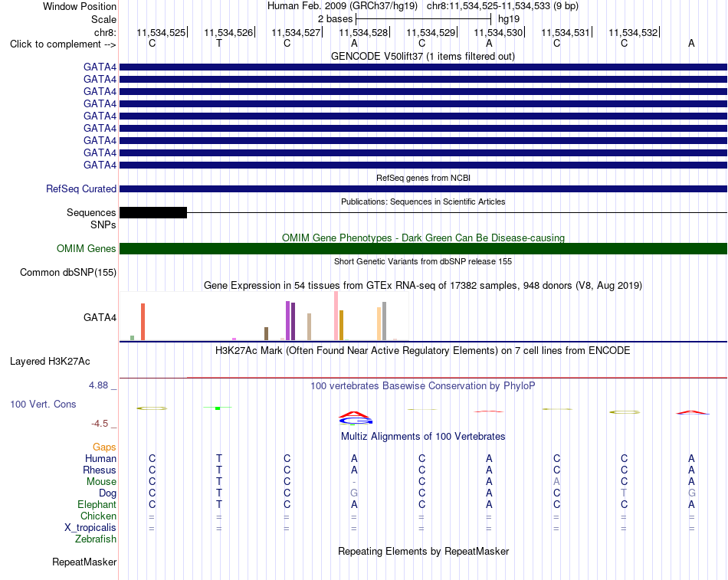Click base T under 11,534,526 in ruler
The height and width of the screenshot is (580, 728).
219,43
